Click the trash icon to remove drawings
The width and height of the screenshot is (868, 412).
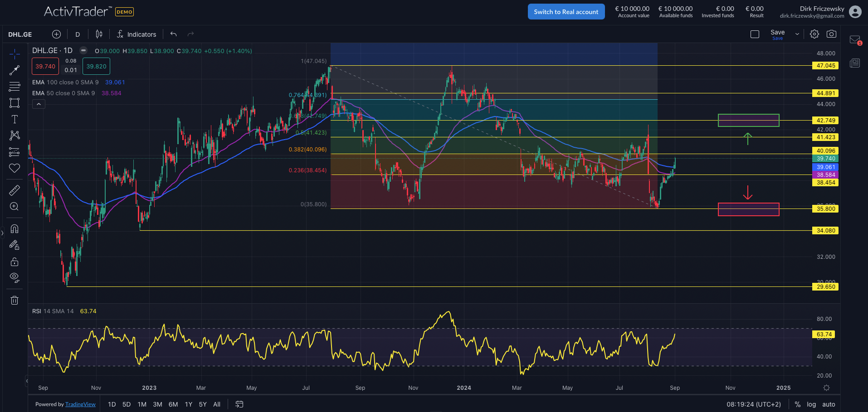point(15,300)
